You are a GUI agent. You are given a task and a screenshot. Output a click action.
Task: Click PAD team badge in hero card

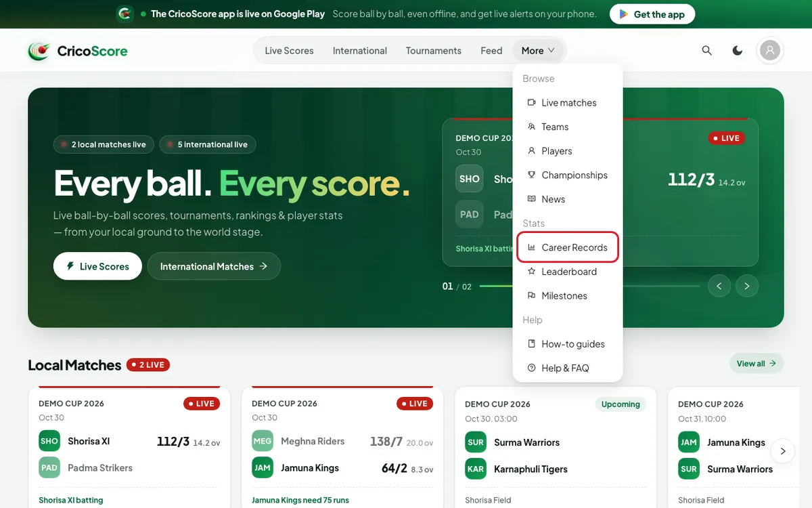[x=470, y=215]
